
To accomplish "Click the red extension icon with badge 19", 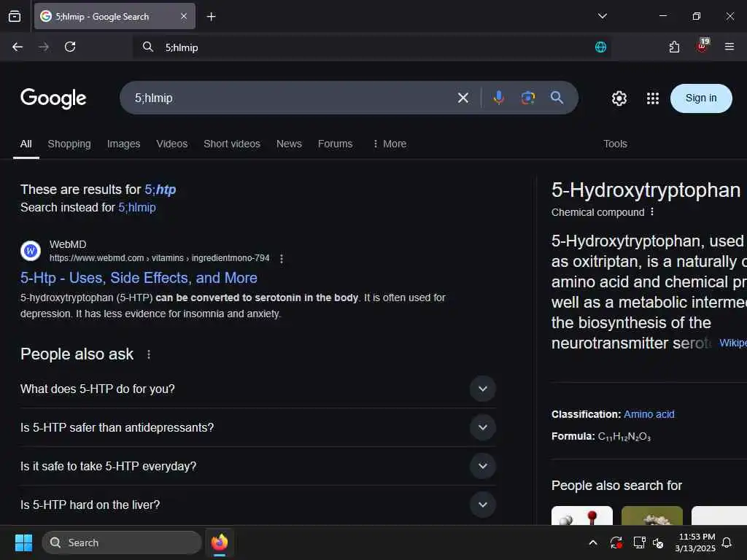I will [703, 46].
